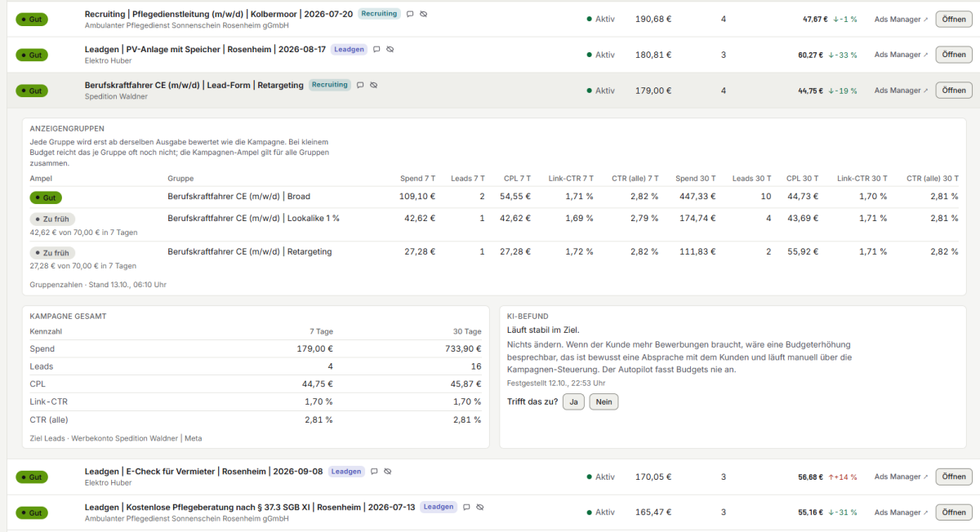Select ad group 'Berufskraftfahrer CE (m/w/d) | Lookalike 1 %'
This screenshot has width=980, height=532.
[253, 219]
